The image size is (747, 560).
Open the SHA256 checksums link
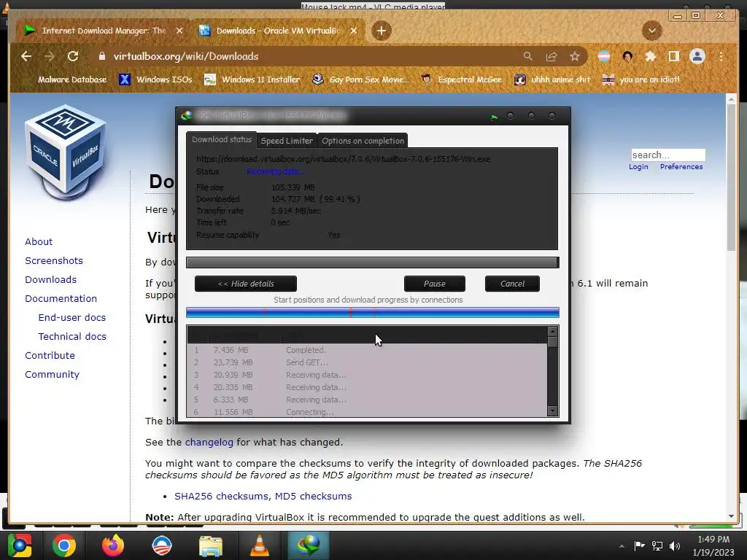pyautogui.click(x=221, y=496)
